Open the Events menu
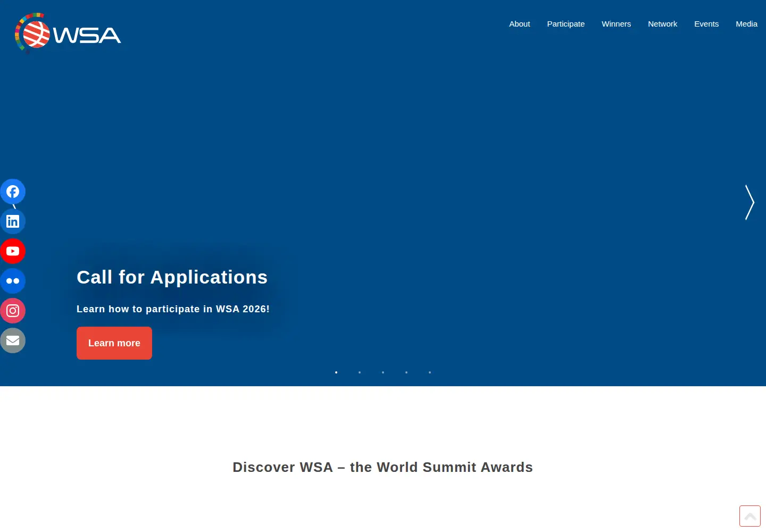This screenshot has width=766, height=532. point(706,24)
